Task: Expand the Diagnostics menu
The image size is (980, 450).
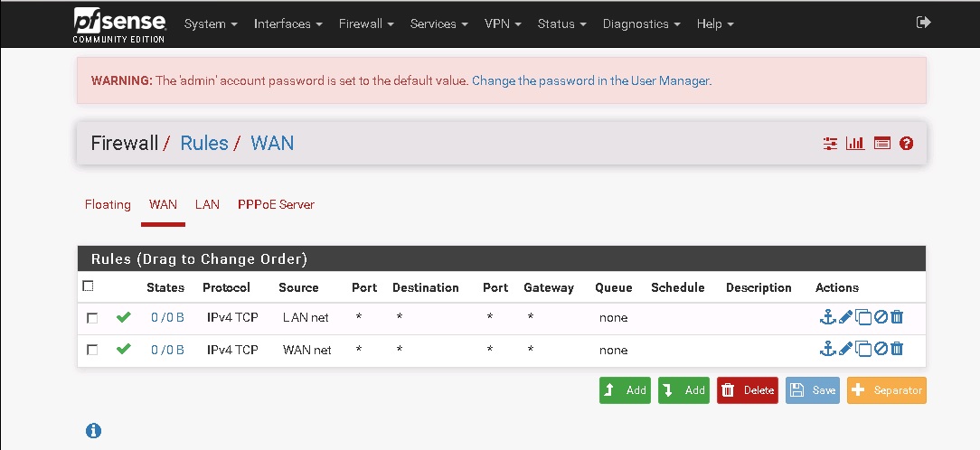Action: (640, 23)
